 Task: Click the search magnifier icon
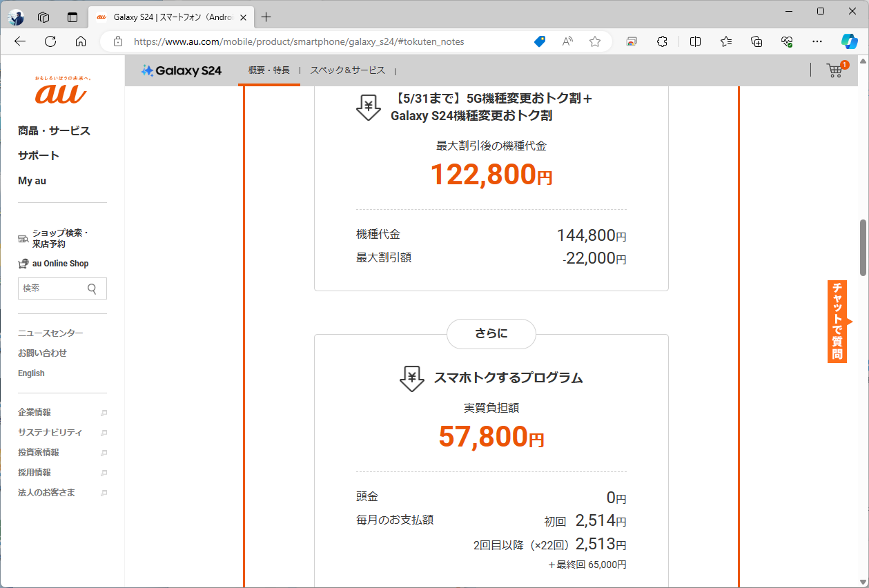92,288
